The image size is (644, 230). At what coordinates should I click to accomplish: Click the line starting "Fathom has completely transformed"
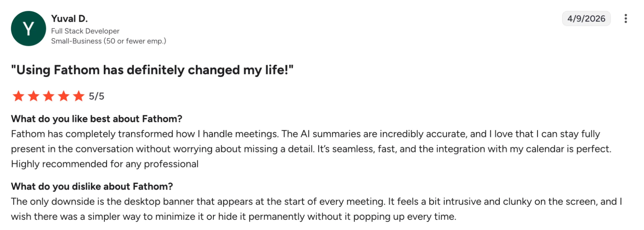(305, 134)
